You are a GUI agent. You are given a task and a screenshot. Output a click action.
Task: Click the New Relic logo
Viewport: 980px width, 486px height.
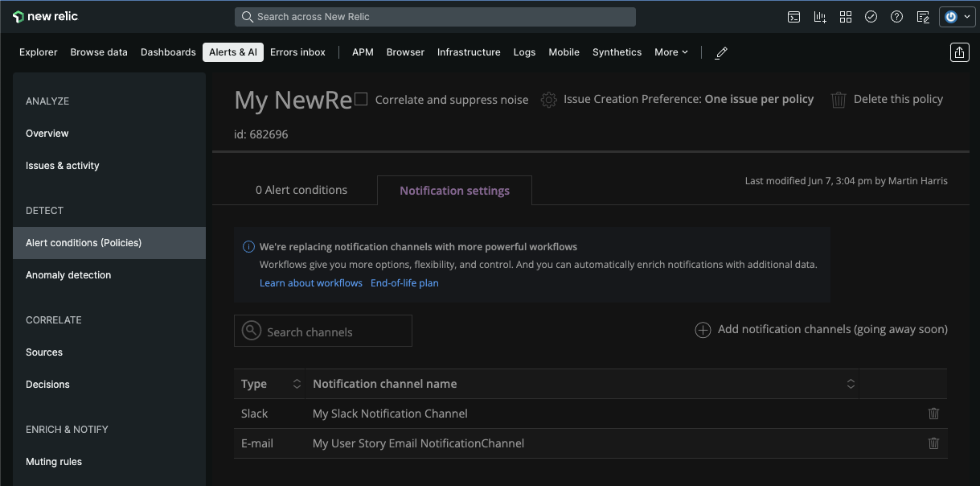pos(46,17)
